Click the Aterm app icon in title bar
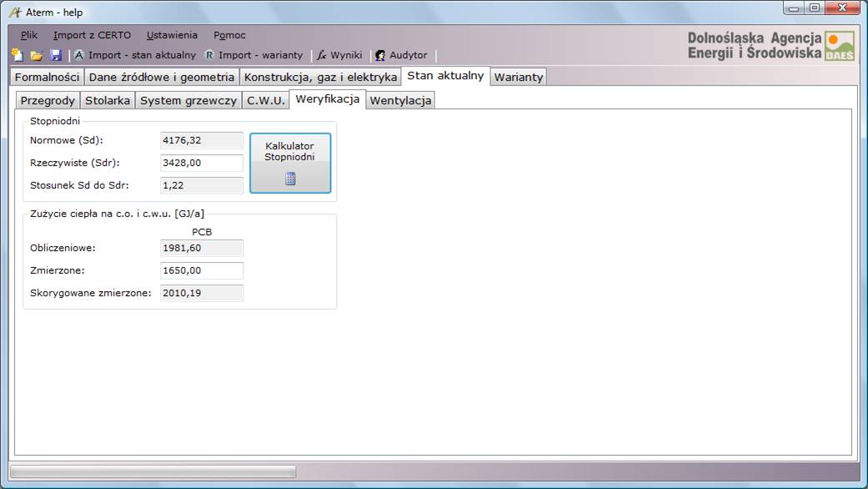Screen dimensions: 868x489 tap(15, 12)
